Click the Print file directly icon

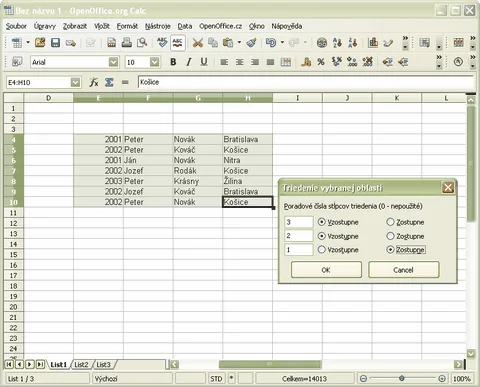(x=127, y=43)
